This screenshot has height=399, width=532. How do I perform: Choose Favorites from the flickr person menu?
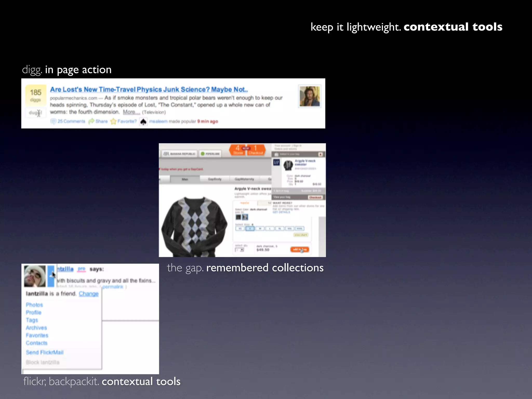pos(37,335)
